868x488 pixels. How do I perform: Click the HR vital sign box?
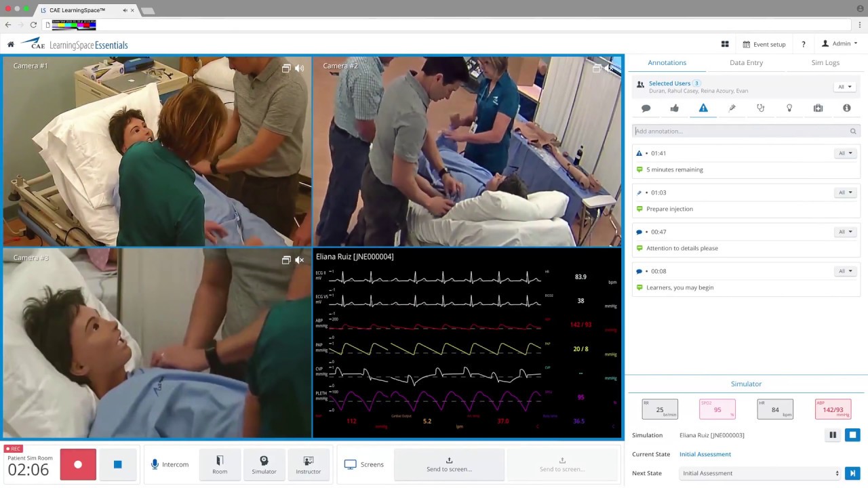click(775, 409)
